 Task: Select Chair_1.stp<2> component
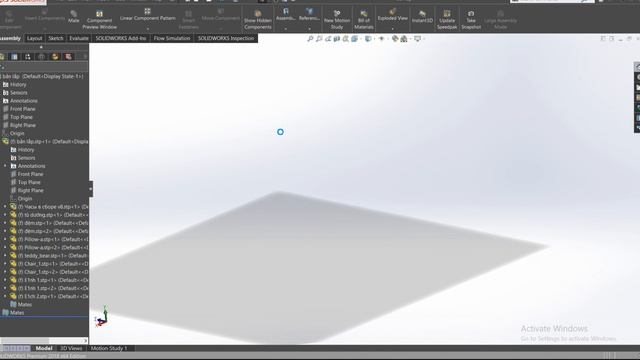pos(49,272)
